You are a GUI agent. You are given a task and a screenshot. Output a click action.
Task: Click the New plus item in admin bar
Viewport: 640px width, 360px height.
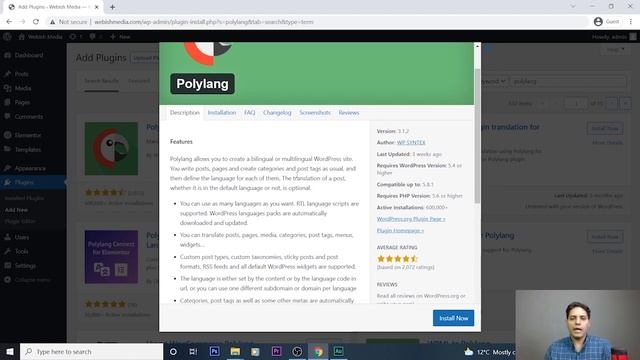(120, 37)
